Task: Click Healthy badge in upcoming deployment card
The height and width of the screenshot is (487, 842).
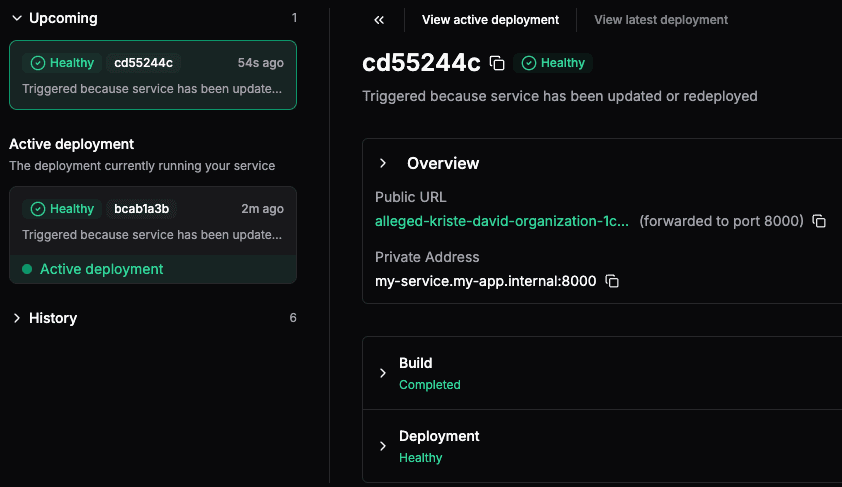Action: coord(62,63)
